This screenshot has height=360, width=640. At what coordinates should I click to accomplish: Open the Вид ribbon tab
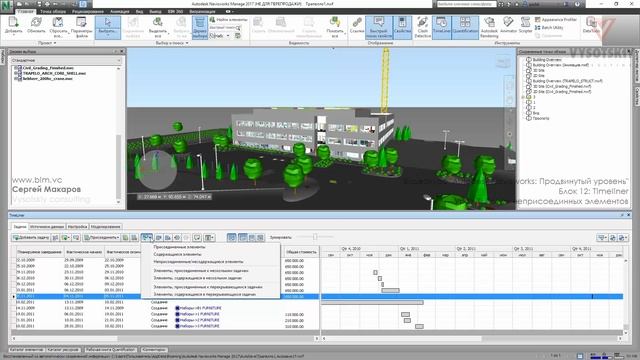(x=139, y=11)
